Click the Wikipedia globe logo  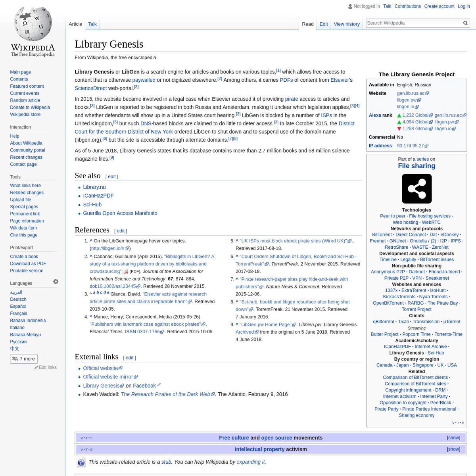pyautogui.click(x=33, y=24)
